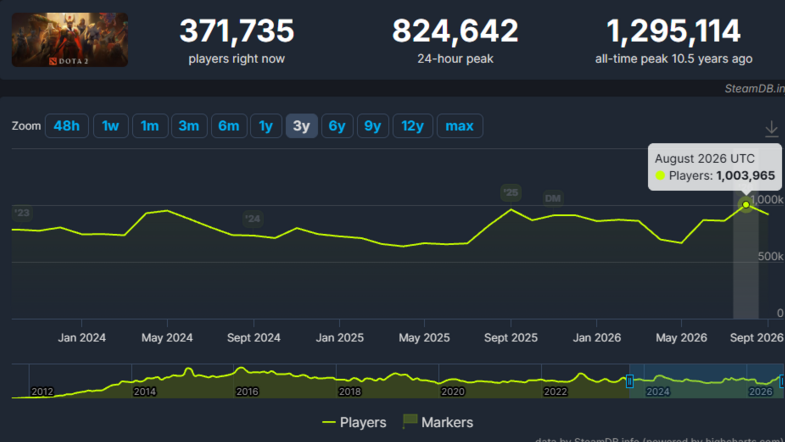Set zoom range to 1y
The width and height of the screenshot is (785, 442).
(x=266, y=126)
